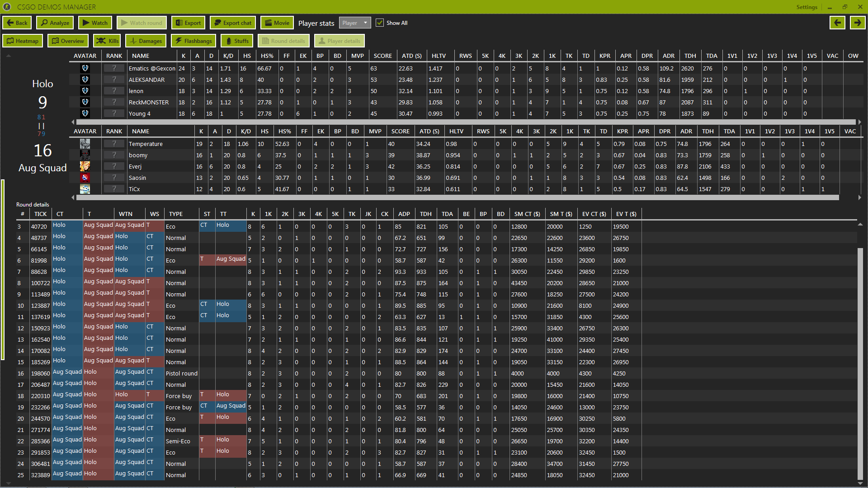The image size is (868, 488).
Task: Open the Damages view
Action: [146, 41]
